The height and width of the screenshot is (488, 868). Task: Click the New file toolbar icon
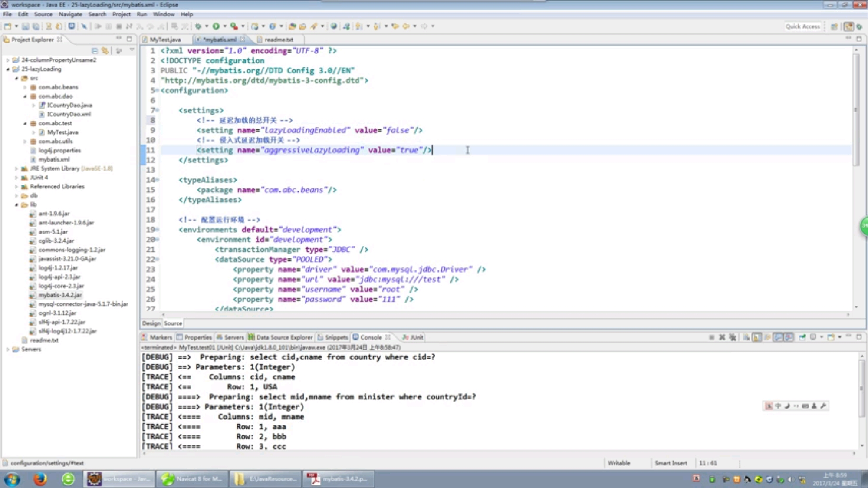(8, 26)
